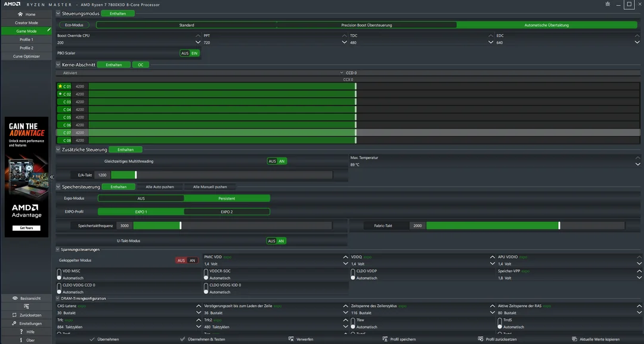Select Precision Boost Übersteuerung mode
644x344 pixels.
tap(366, 25)
